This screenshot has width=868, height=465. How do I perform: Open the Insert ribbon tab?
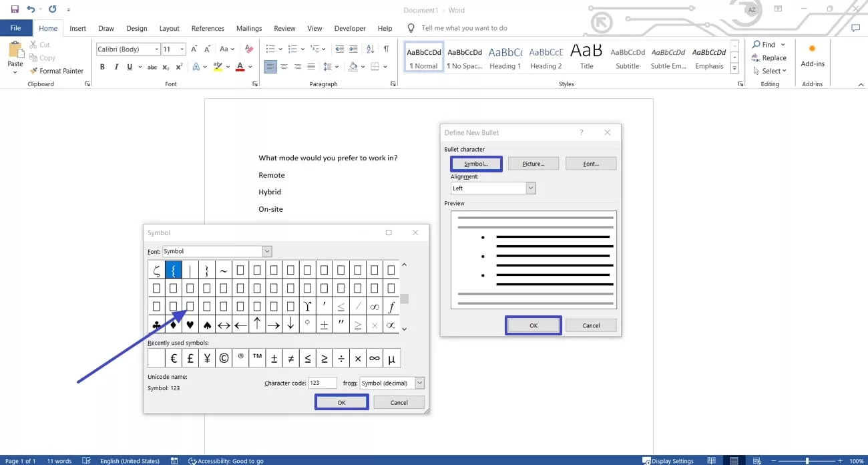[78, 29]
